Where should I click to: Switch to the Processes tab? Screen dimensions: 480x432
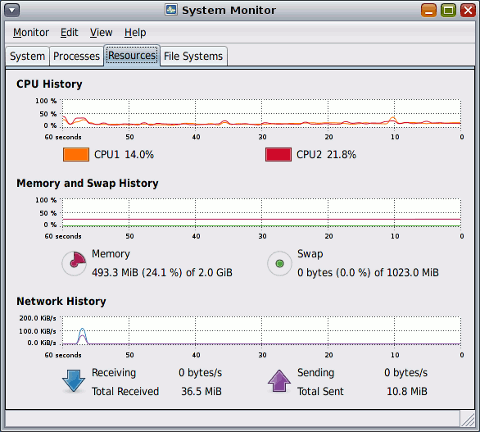(76, 56)
